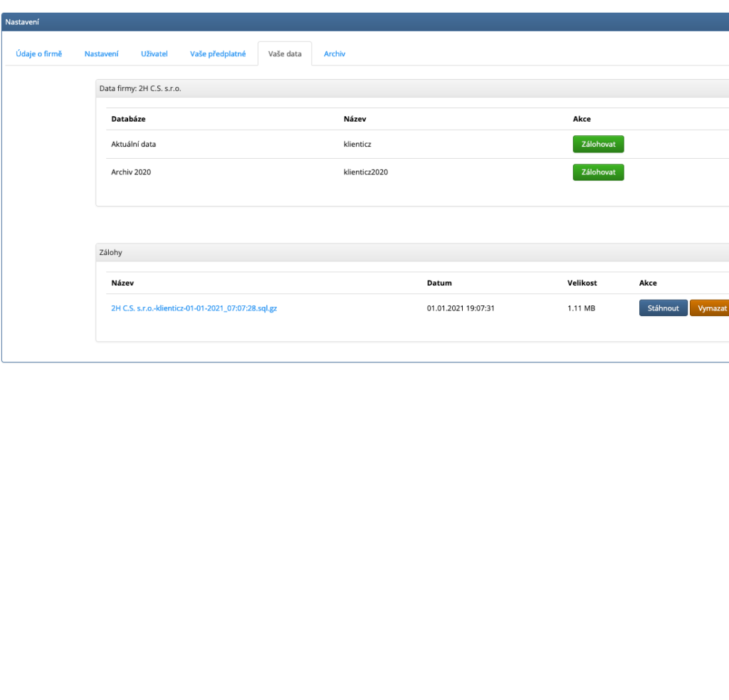This screenshot has height=700, width=729.
Task: Select the Archiv 2020 database cell
Action: pos(131,172)
